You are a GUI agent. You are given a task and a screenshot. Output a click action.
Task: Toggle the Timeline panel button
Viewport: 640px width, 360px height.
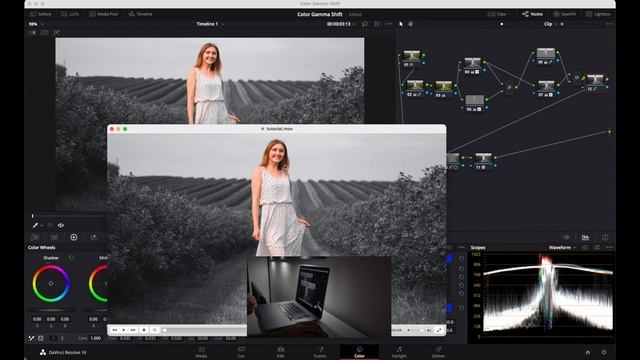140,14
